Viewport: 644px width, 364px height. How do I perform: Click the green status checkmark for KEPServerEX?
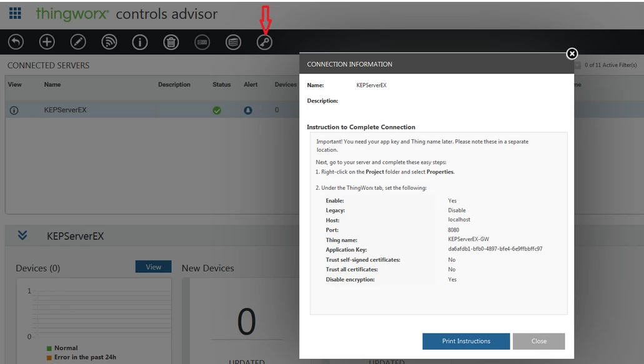coord(217,111)
